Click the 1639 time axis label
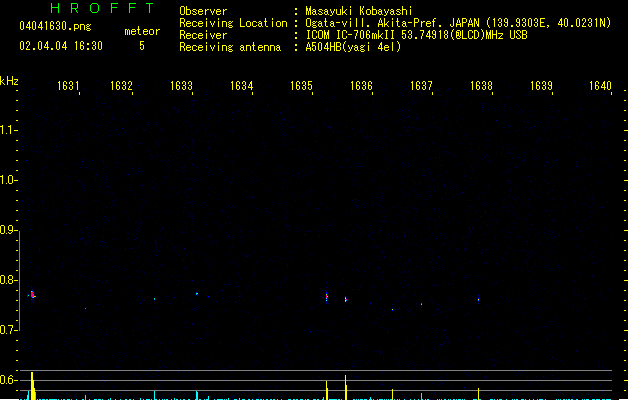Screen dimensions: 629x400 pyautogui.click(x=541, y=86)
